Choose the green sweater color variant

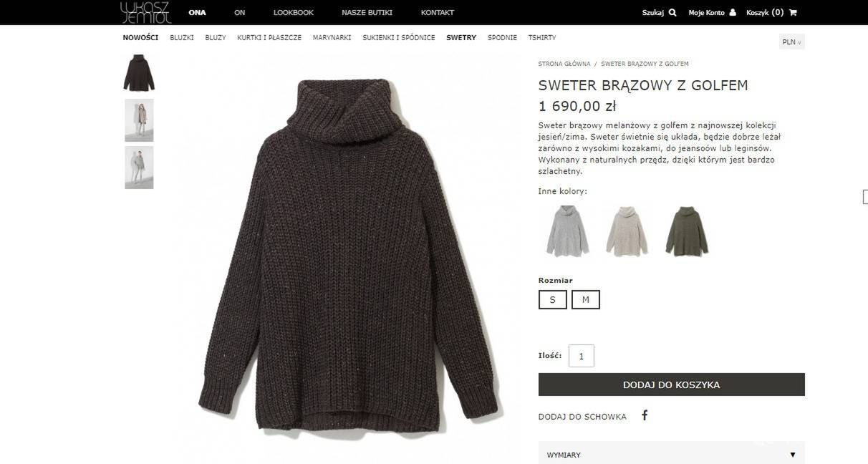point(687,231)
